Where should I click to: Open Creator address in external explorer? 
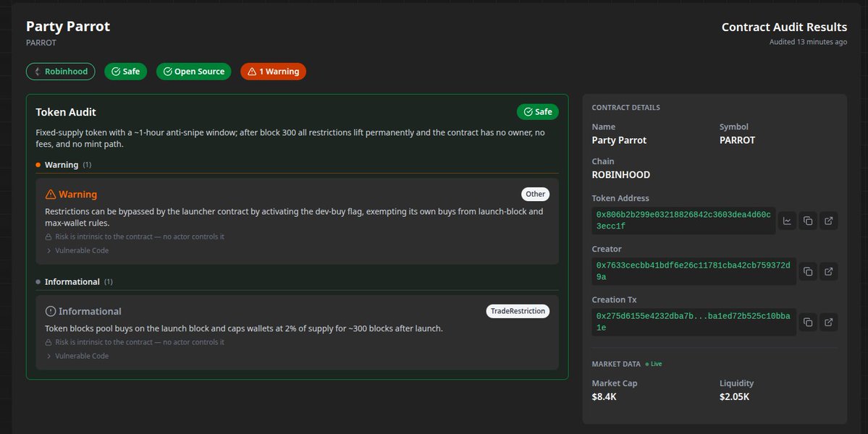pyautogui.click(x=829, y=271)
